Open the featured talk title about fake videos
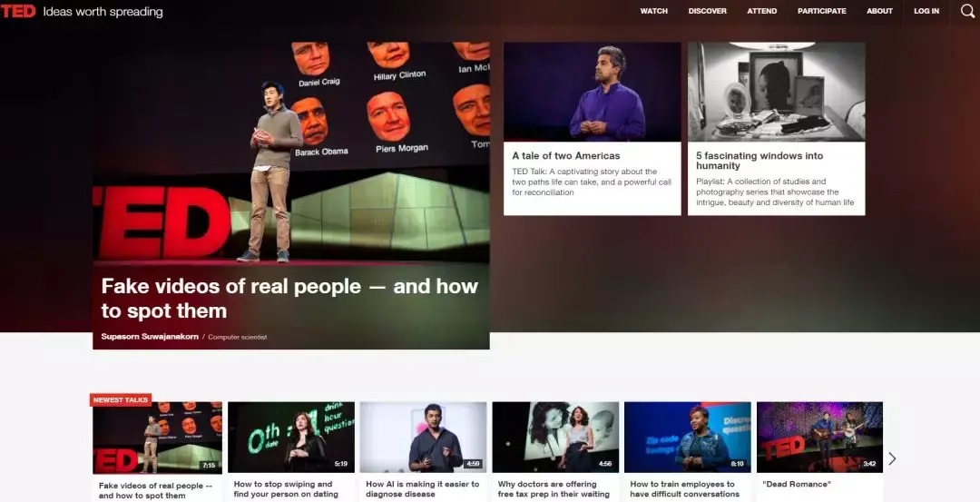The height and width of the screenshot is (502, 980). (x=289, y=298)
